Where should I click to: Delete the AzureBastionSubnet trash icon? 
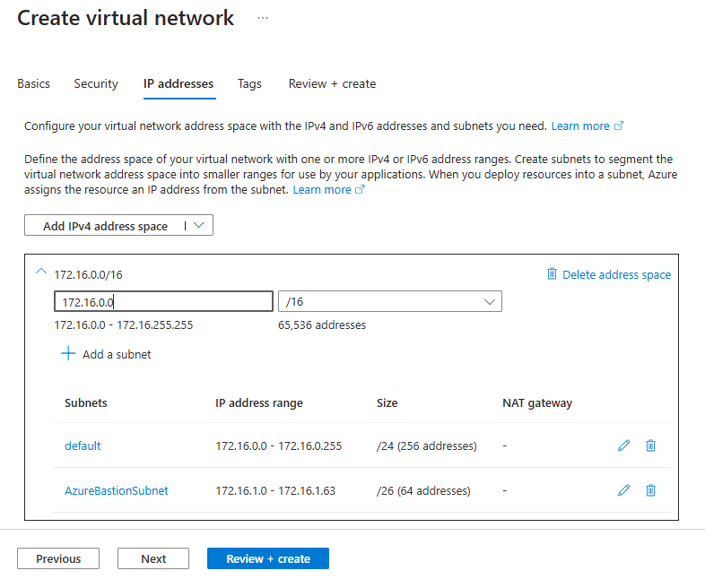(x=650, y=490)
